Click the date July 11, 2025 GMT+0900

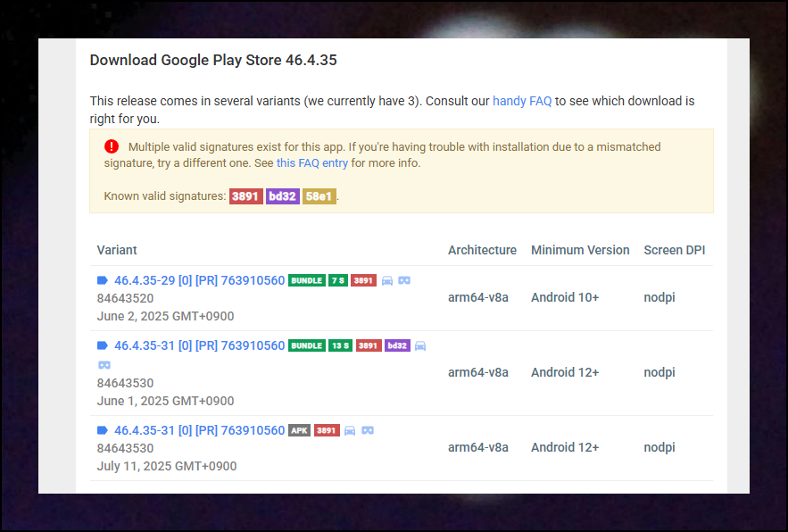(167, 466)
